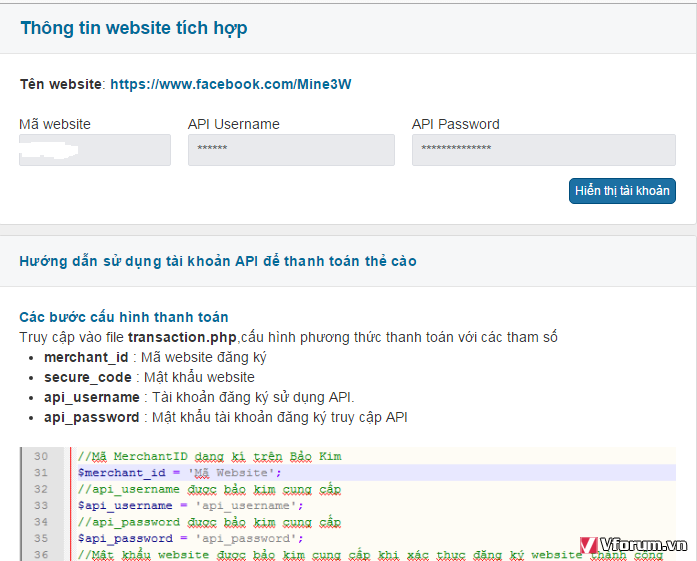Click the $api_username code line 33
This screenshot has width=697, height=561.
pyautogui.click(x=191, y=506)
